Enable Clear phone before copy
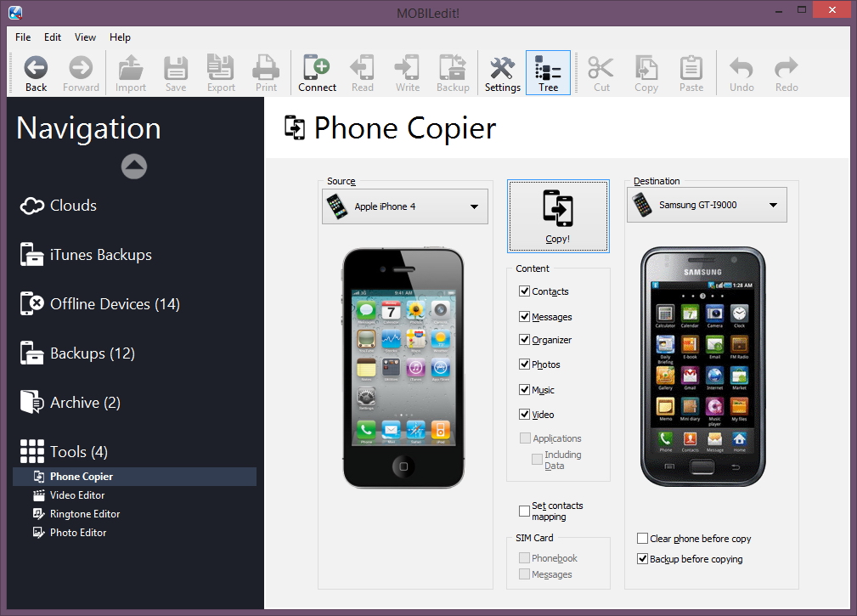857x616 pixels. tap(643, 539)
